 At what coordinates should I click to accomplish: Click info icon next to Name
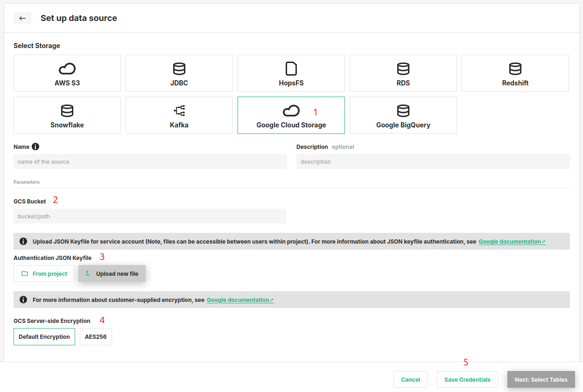tap(35, 147)
